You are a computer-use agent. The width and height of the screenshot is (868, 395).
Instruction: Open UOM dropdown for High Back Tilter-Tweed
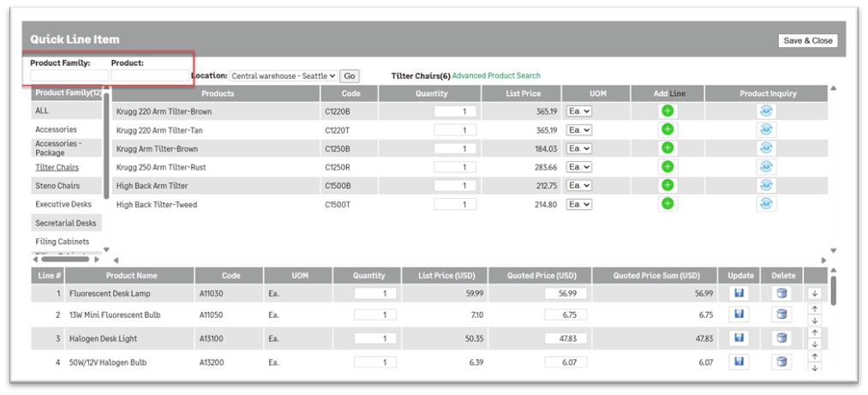579,204
